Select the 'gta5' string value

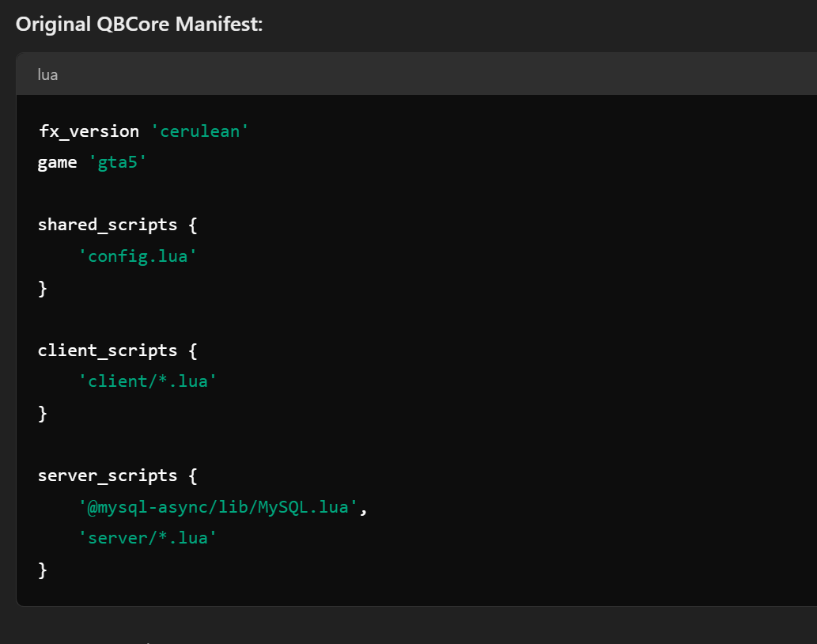(x=119, y=161)
